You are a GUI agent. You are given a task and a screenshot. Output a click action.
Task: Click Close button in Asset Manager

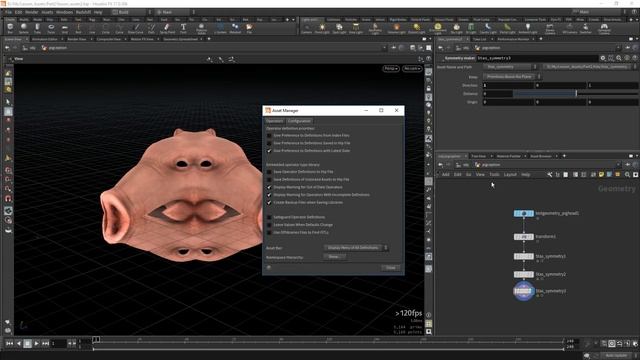pos(391,268)
